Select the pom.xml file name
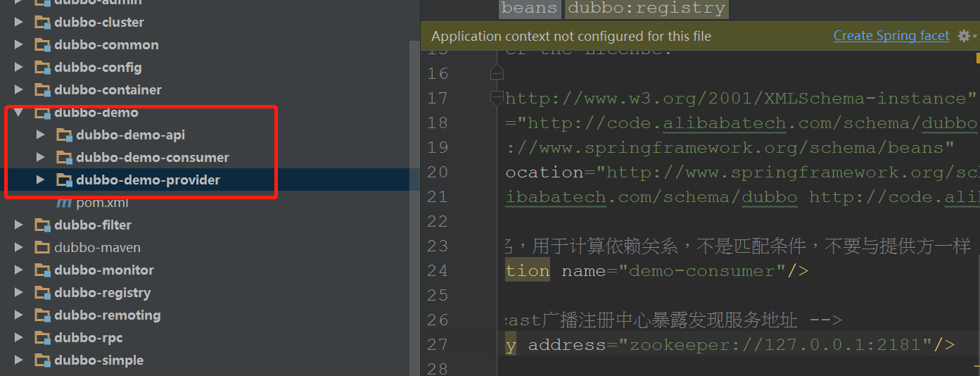 (x=102, y=203)
